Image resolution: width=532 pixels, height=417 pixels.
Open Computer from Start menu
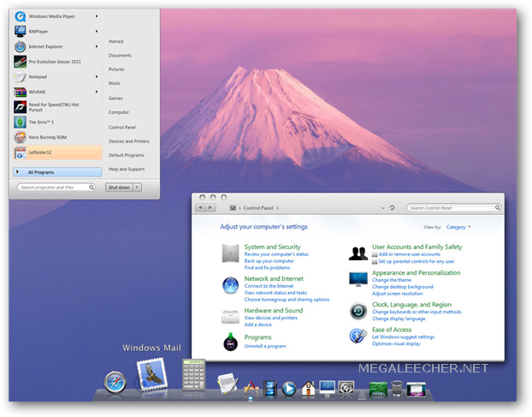119,112
